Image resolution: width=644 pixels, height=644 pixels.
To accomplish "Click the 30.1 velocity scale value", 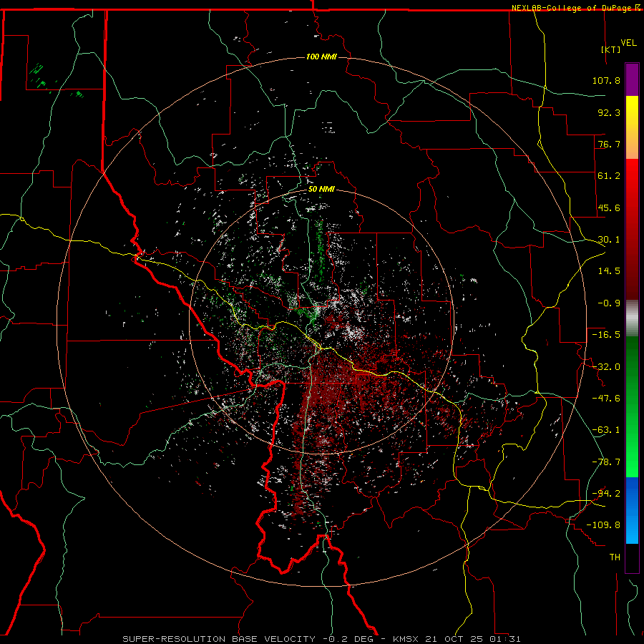I will click(609, 240).
